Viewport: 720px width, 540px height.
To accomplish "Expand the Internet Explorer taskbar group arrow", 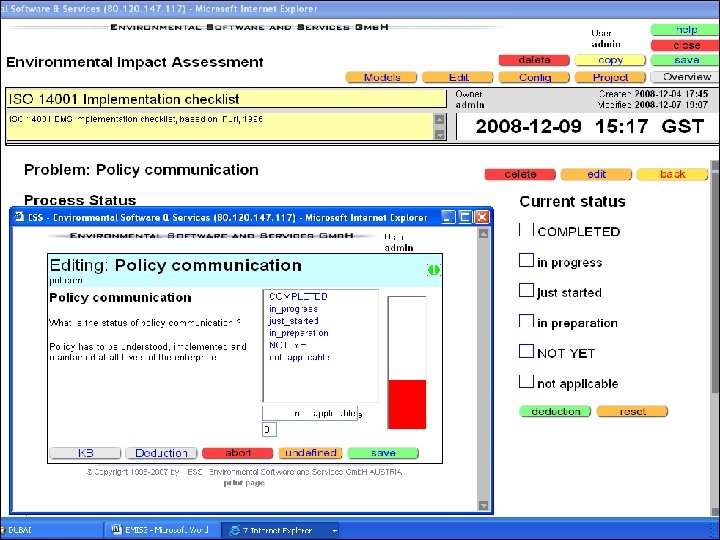I will pos(335,531).
